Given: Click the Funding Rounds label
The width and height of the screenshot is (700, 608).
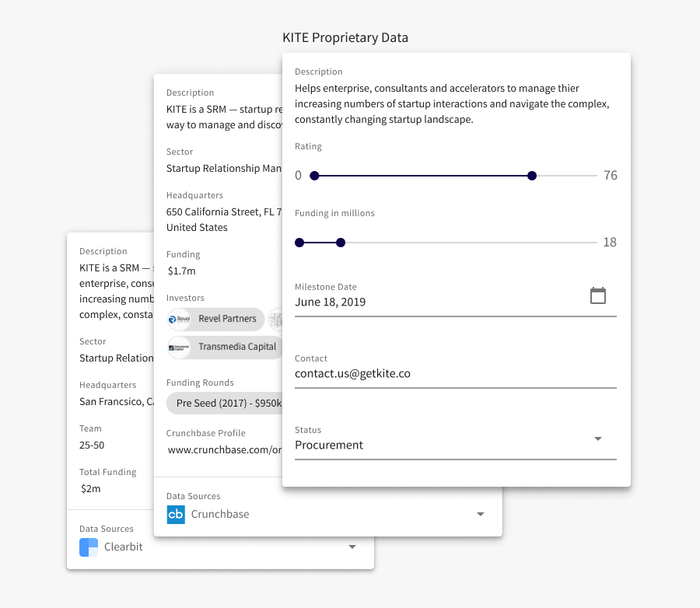Looking at the screenshot, I should [200, 383].
